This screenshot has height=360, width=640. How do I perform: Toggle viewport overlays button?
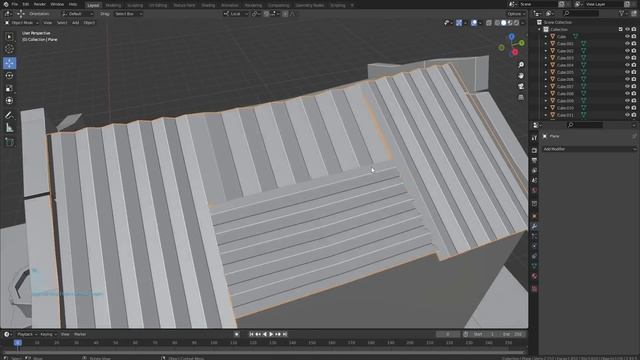tap(473, 23)
